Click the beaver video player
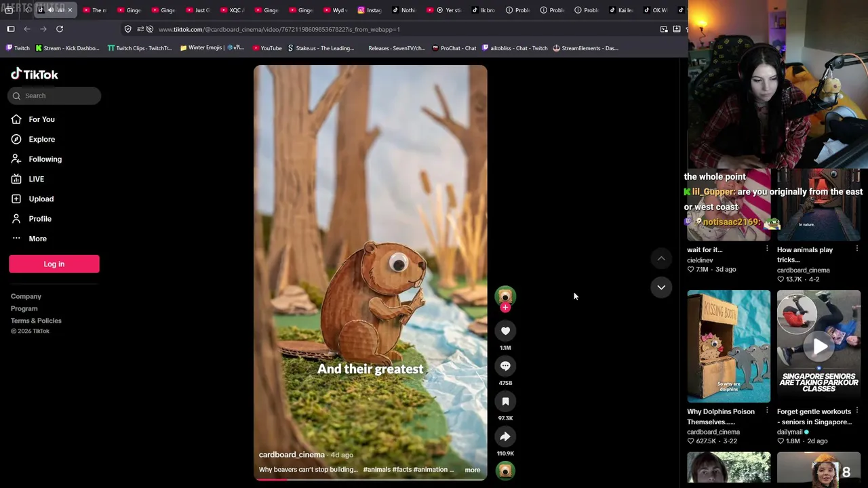This screenshot has width=868, height=488. [370, 272]
